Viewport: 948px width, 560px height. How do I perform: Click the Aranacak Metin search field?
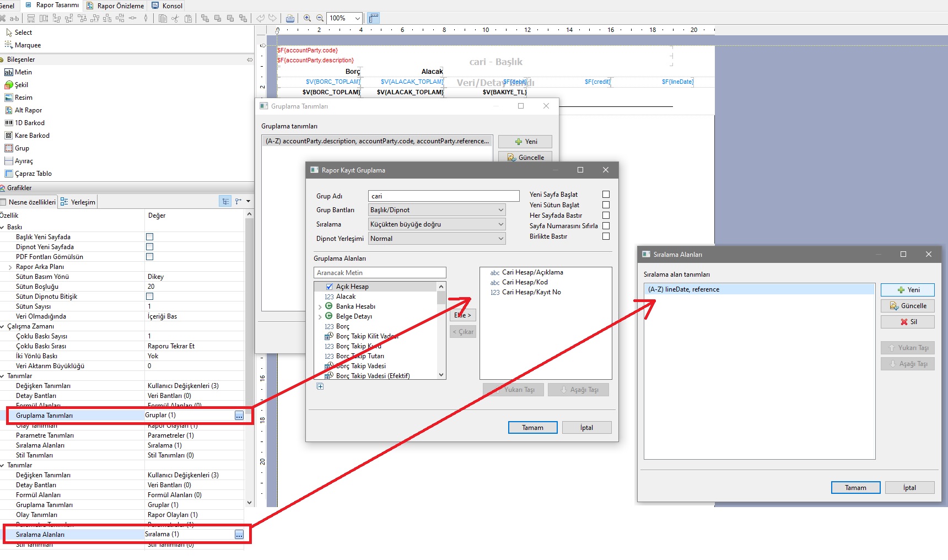(x=379, y=273)
